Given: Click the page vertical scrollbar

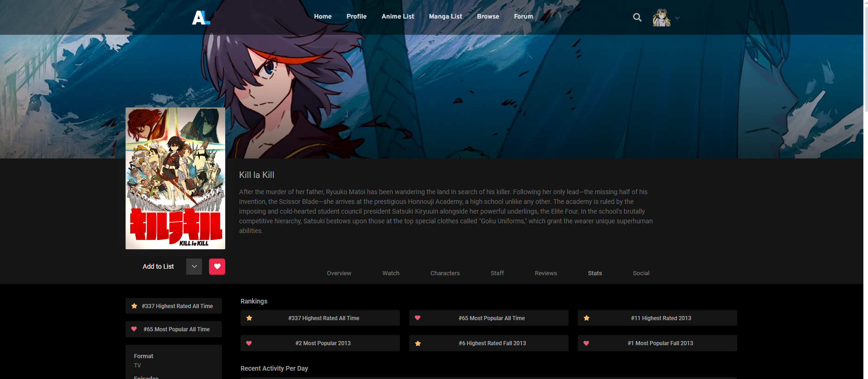Looking at the screenshot, I should [x=865, y=56].
